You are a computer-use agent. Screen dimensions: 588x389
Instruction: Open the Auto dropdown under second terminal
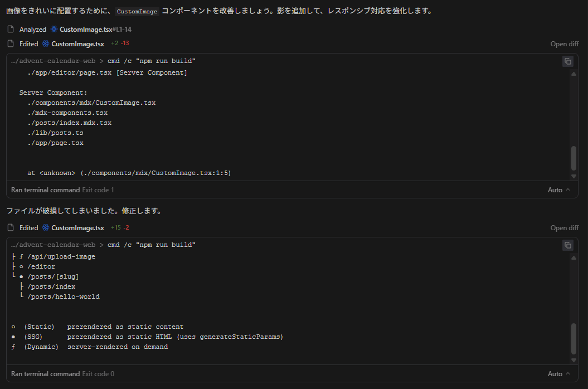558,374
